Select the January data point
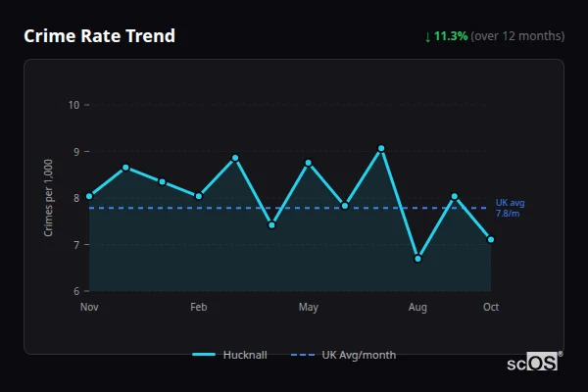Screen dimensions: 588x392 [162, 182]
